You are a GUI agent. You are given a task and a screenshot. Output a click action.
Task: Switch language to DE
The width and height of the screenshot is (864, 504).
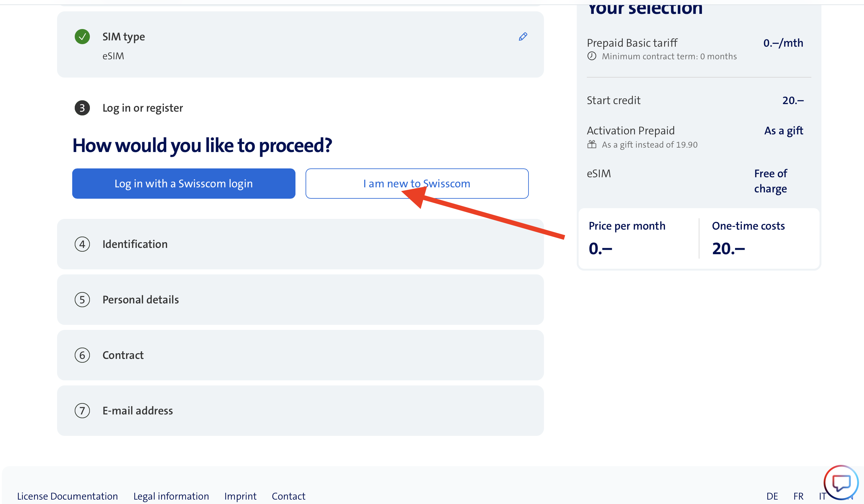(772, 496)
